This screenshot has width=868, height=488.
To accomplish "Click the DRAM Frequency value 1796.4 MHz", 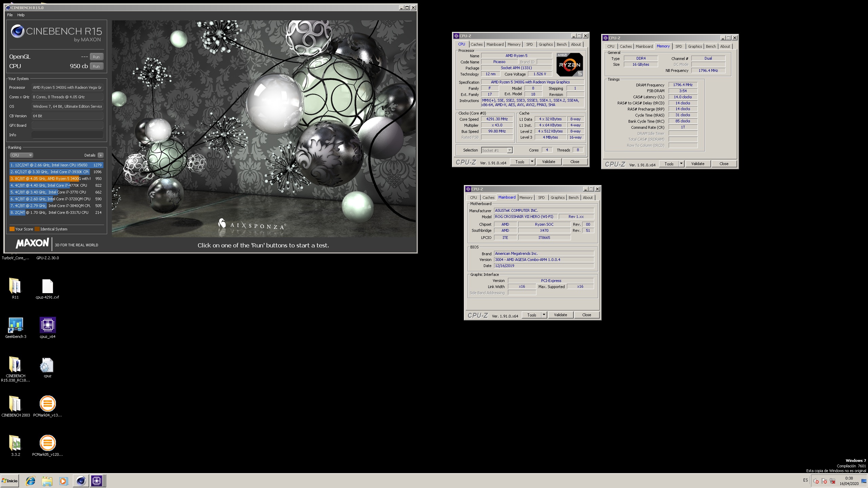I will (683, 85).
